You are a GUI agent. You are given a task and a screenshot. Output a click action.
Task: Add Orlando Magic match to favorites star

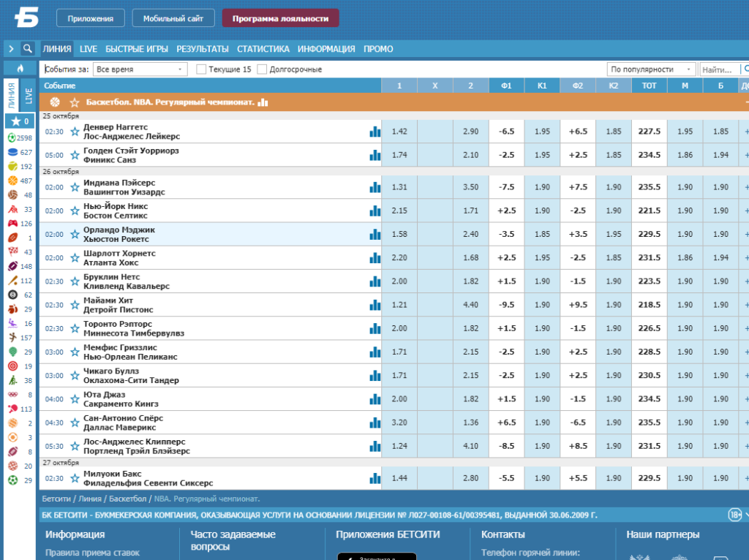coord(75,234)
